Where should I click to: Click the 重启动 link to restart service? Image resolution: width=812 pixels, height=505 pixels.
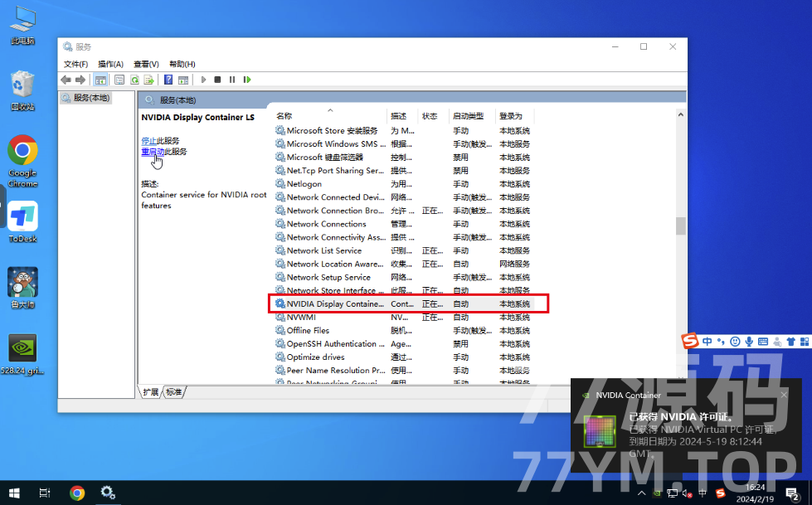pyautogui.click(x=153, y=152)
